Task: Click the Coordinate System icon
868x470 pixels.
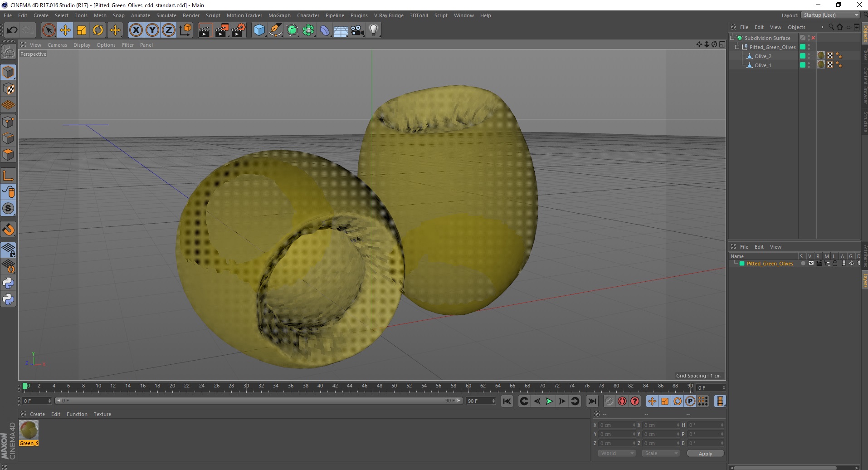Action: click(x=185, y=30)
